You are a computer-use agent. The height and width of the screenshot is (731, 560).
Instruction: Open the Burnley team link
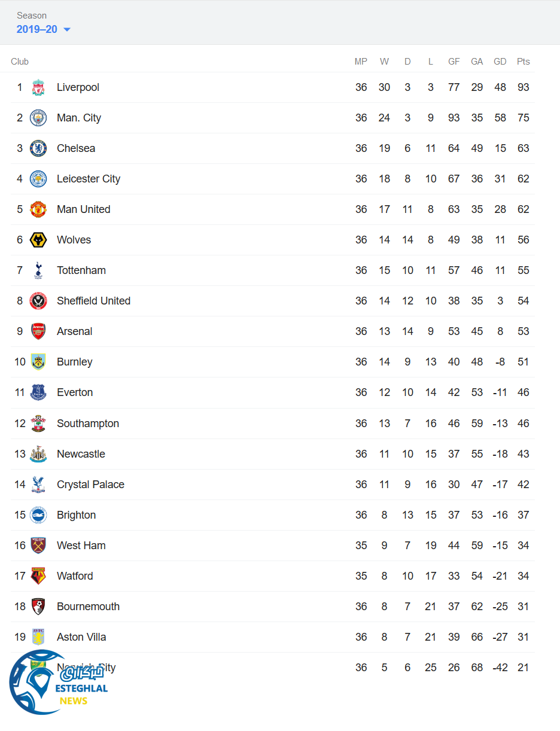tap(75, 362)
